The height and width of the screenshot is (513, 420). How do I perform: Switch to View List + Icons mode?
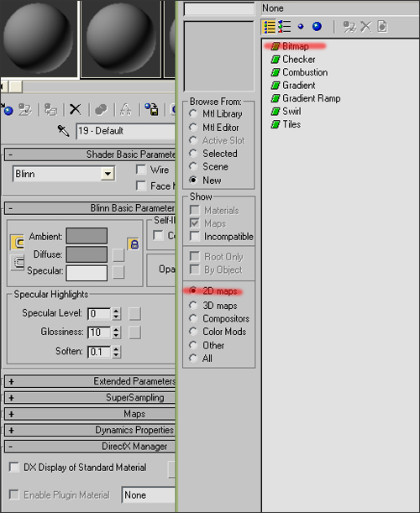[x=285, y=27]
